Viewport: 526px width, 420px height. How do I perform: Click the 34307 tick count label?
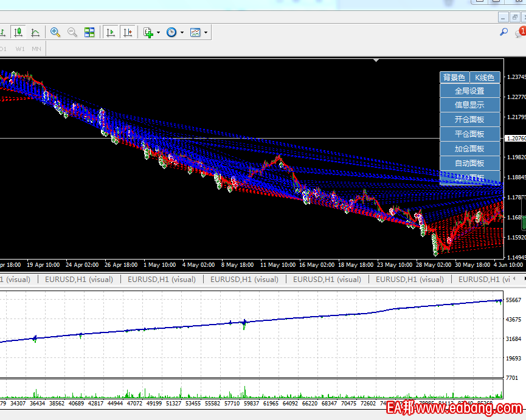click(18, 403)
